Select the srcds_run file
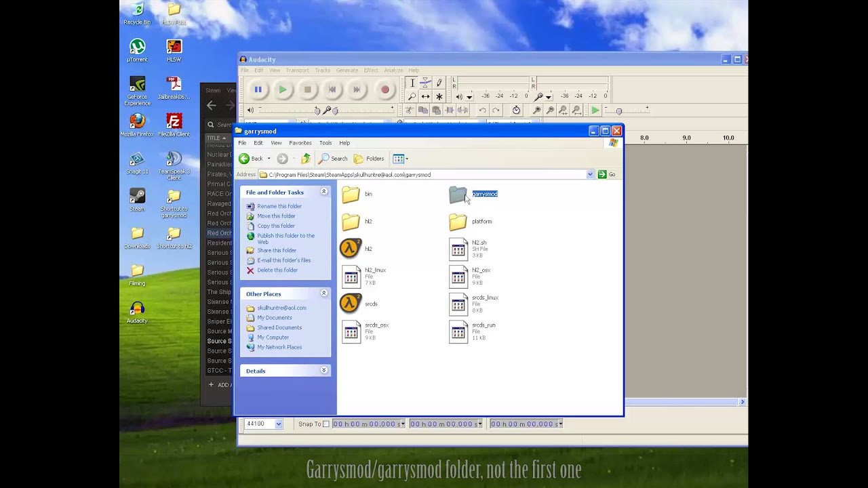This screenshot has width=868, height=488. coord(472,331)
